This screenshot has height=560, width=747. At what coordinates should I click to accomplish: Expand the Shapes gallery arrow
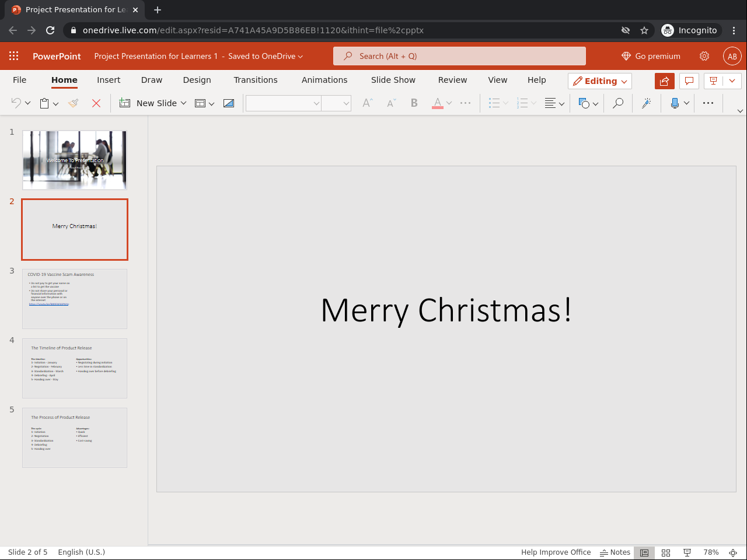point(595,104)
